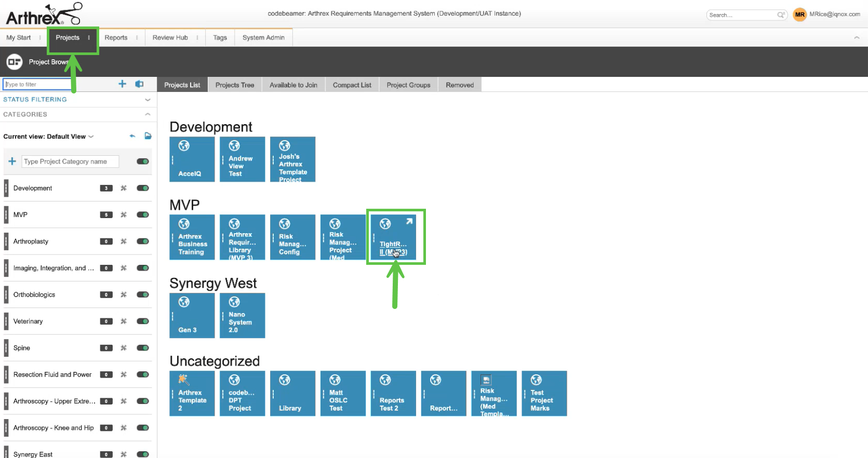Switch to the Projects Tree tab

pyautogui.click(x=235, y=85)
